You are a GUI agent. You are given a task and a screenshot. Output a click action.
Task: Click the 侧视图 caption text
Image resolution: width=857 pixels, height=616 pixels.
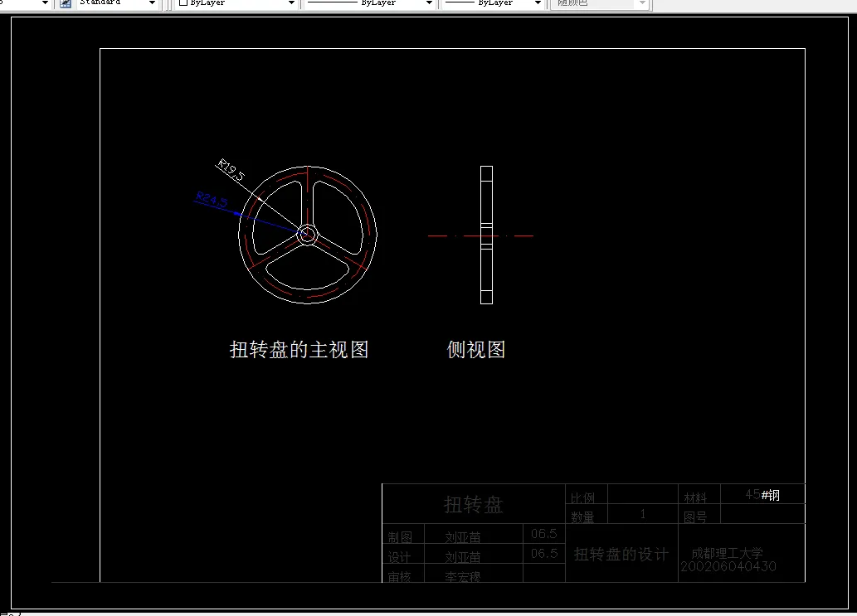tap(475, 349)
